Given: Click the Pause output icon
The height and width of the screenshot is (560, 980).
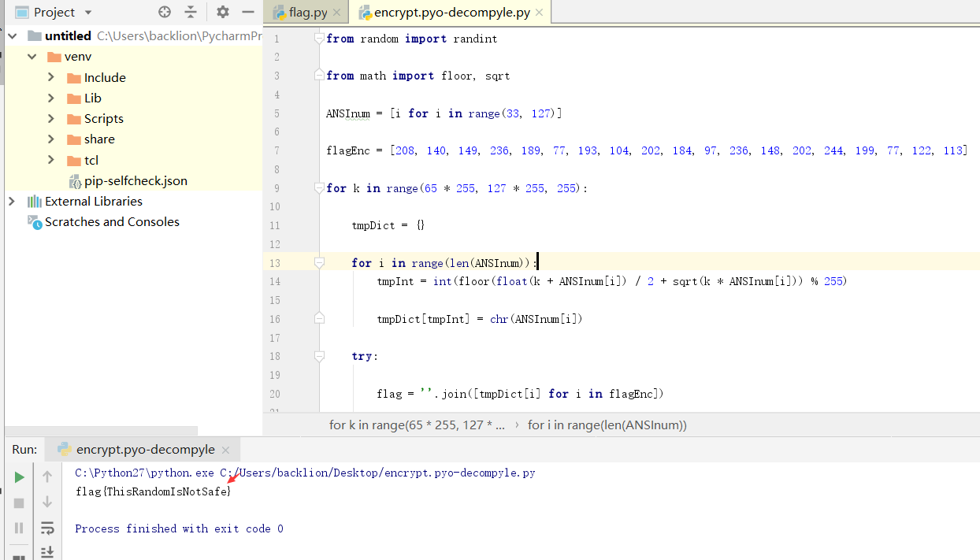Looking at the screenshot, I should pos(20,528).
